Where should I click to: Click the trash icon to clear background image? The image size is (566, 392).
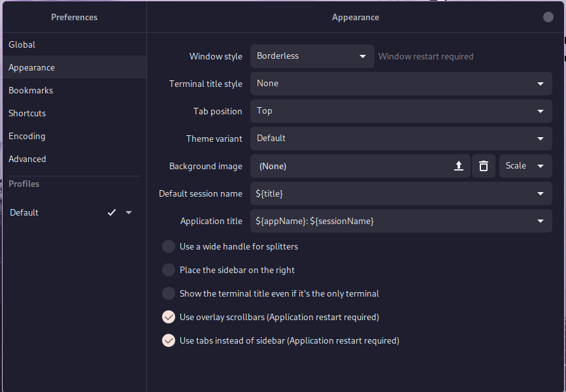pos(484,166)
